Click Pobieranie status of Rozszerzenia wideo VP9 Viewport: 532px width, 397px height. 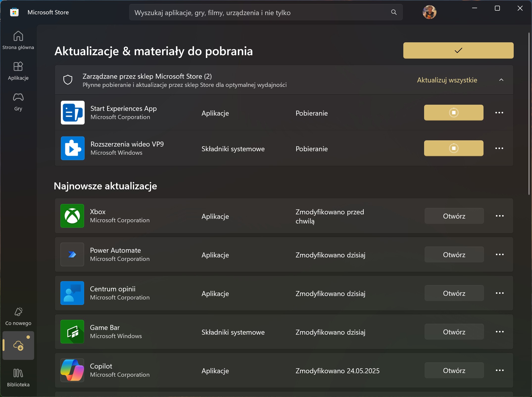click(x=312, y=149)
